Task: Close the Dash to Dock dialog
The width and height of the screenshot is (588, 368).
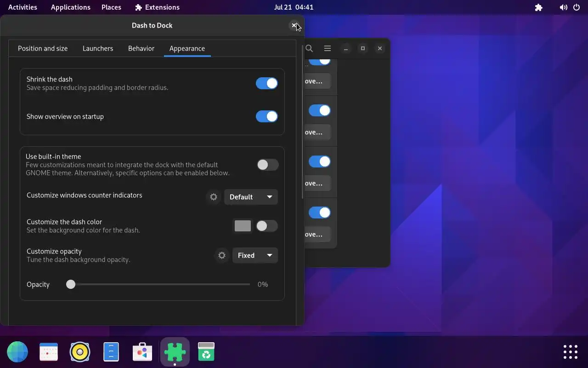Action: (294, 25)
